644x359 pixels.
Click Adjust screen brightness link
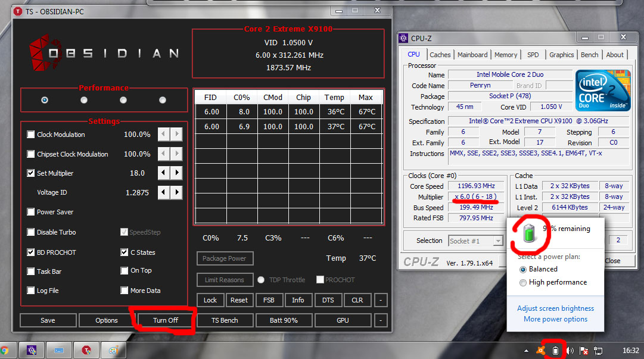[555, 308]
